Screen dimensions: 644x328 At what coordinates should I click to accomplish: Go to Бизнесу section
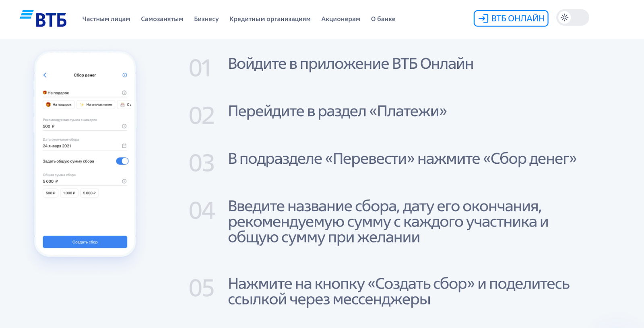206,19
